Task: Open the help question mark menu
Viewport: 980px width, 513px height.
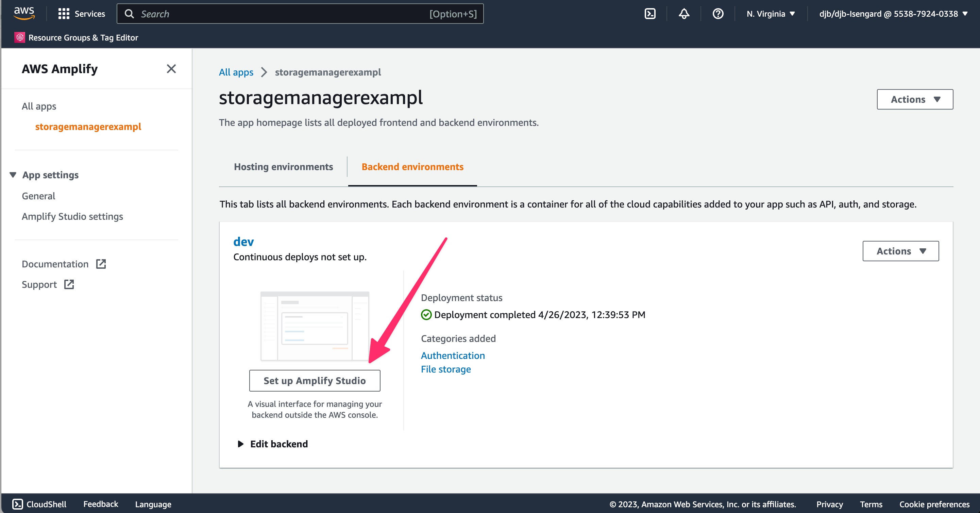Action: 717,14
